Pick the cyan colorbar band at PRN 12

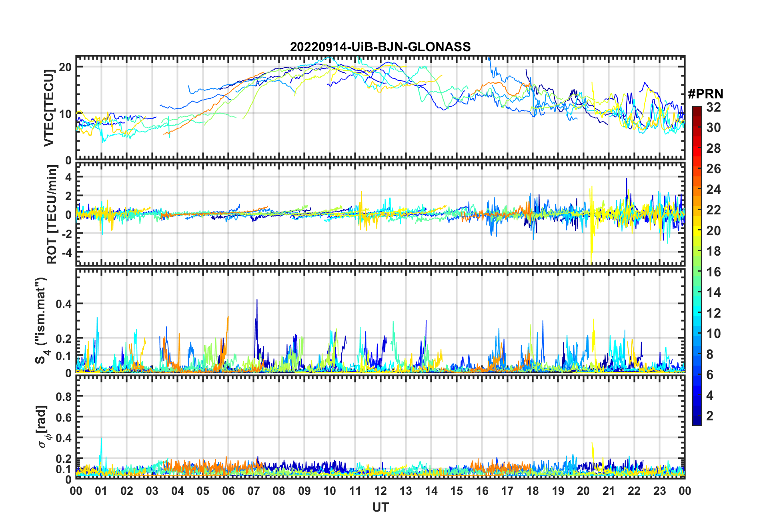pyautogui.click(x=697, y=313)
